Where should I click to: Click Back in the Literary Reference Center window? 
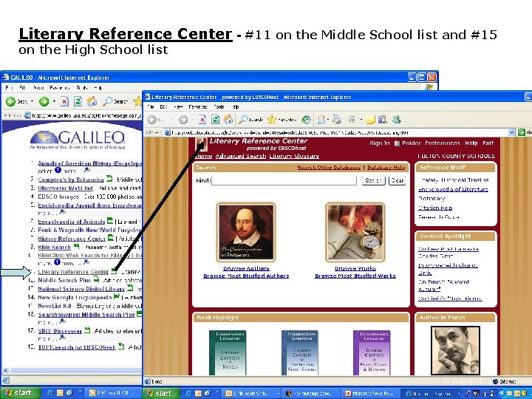(x=152, y=120)
